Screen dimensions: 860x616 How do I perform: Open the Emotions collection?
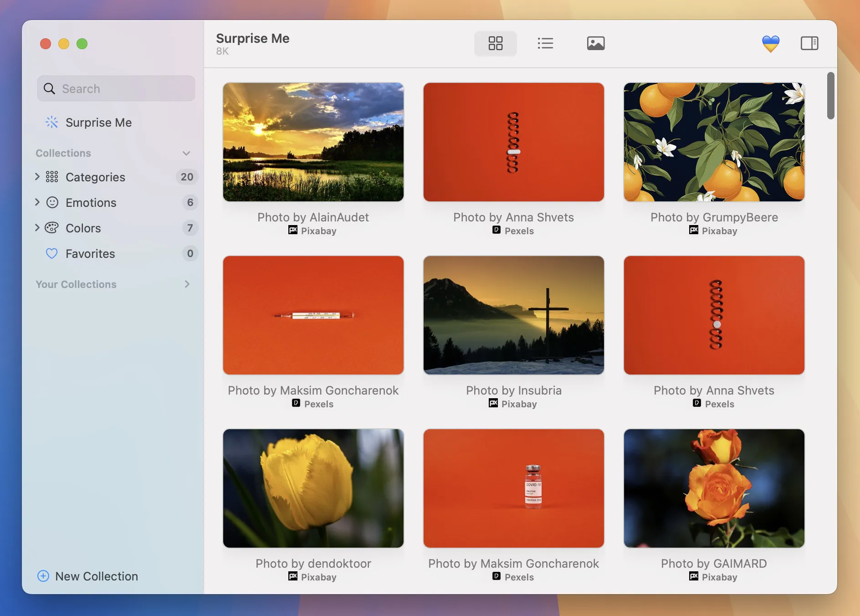click(x=91, y=202)
